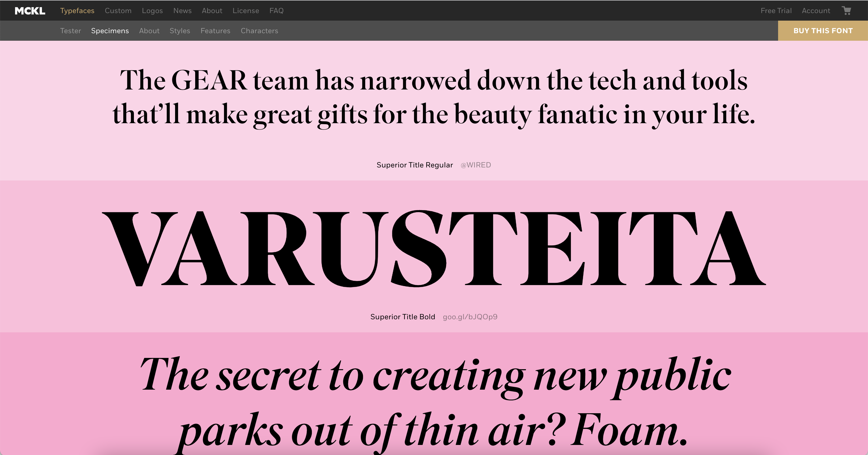Open the Logos page

coord(152,11)
